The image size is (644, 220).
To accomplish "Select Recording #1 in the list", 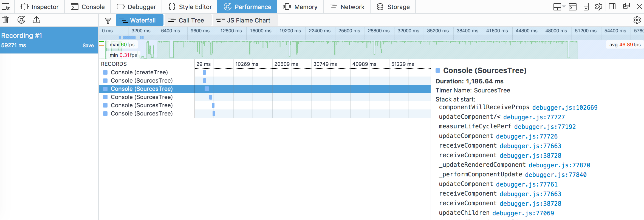I will point(49,40).
